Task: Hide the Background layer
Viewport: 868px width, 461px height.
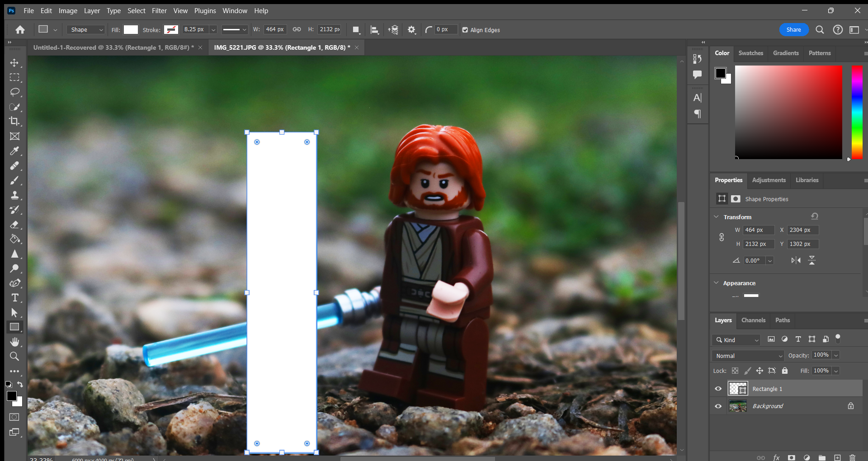Action: [x=718, y=406]
